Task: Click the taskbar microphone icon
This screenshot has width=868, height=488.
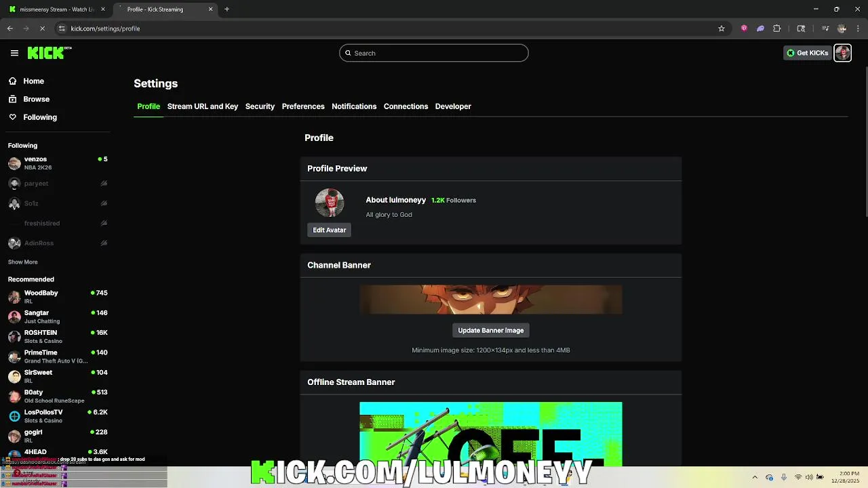Action: point(784,477)
